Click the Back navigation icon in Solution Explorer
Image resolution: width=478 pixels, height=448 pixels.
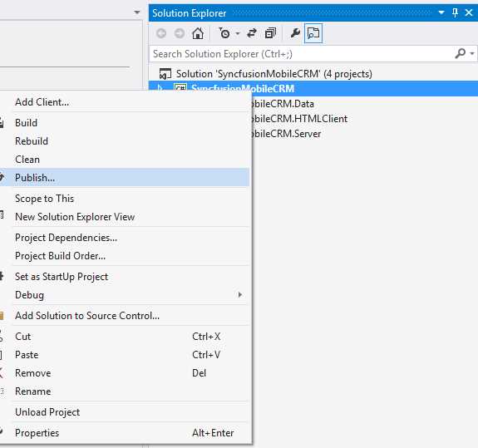click(x=161, y=33)
